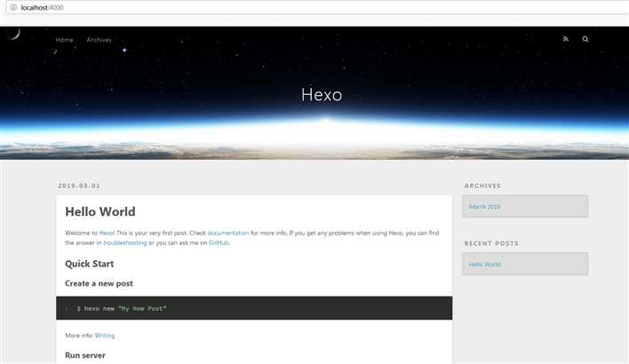Viewport: 629px width, 364px height.
Task: Open March 2019 archive link
Action: point(484,207)
